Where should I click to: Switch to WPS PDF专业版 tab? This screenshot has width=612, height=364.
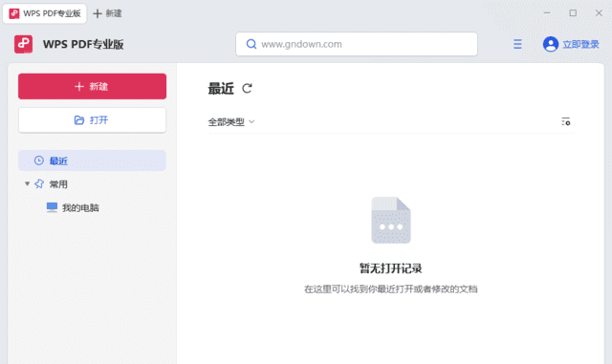point(45,13)
